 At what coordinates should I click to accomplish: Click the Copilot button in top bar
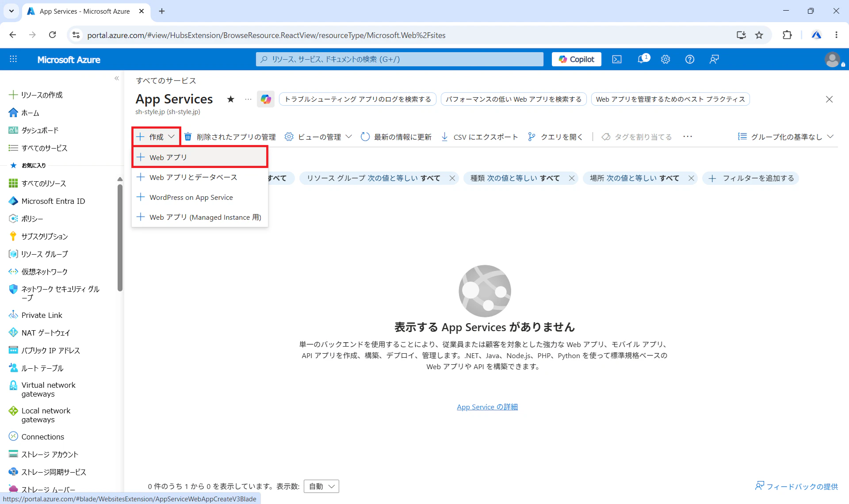click(577, 59)
